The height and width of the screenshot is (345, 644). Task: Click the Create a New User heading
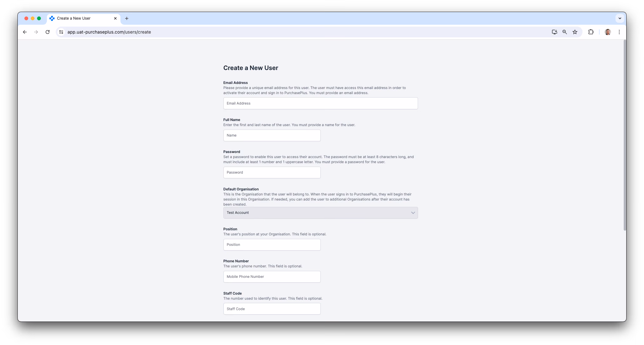251,68
